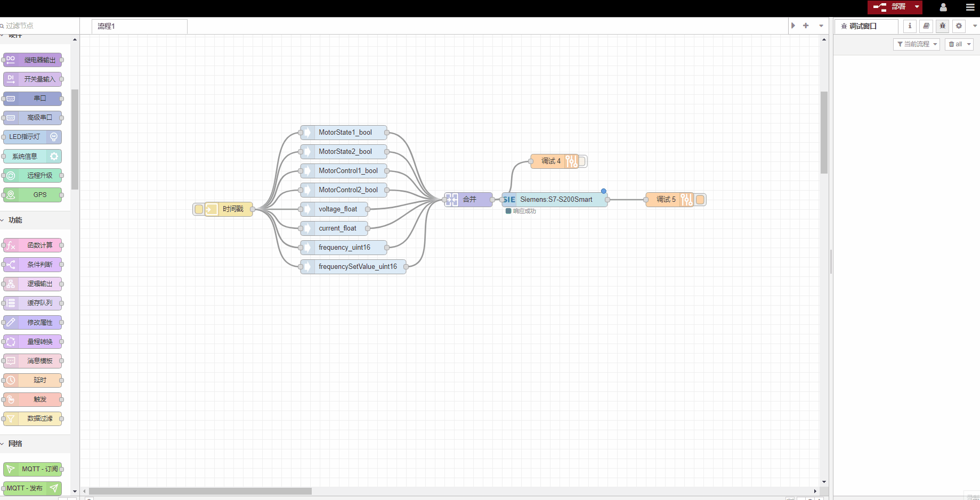Viewport: 980px width, 500px height.
Task: Open the sidebar tabs dropdown arrow
Action: [x=975, y=26]
